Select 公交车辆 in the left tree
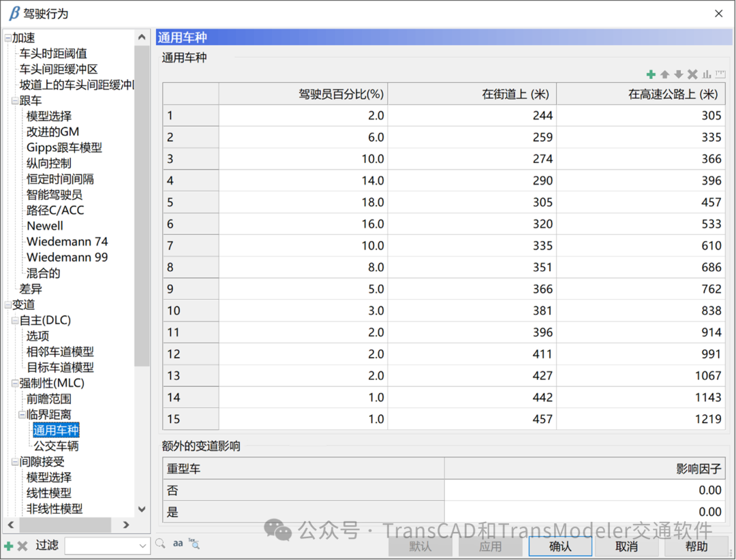The image size is (736, 560). (x=56, y=446)
